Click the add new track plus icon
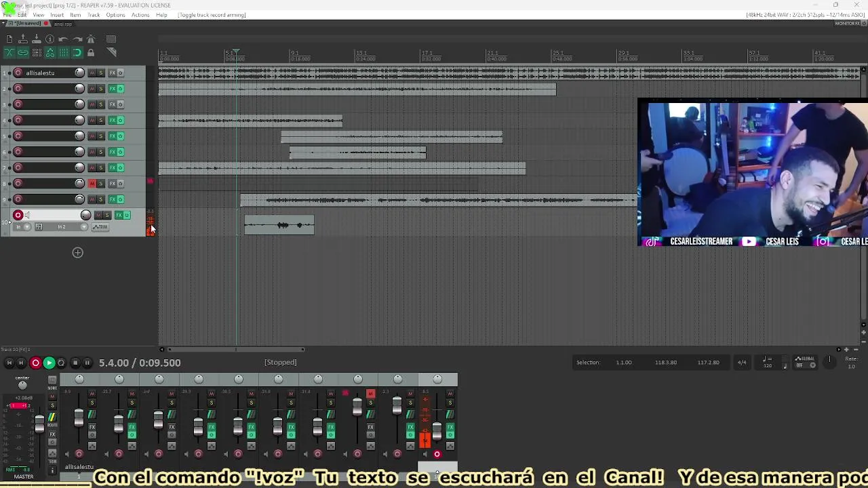 click(77, 253)
